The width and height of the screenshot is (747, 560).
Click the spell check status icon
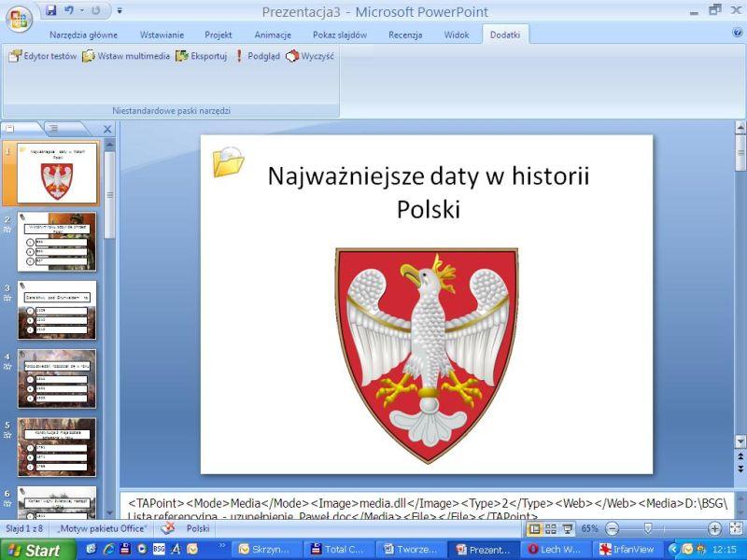pyautogui.click(x=167, y=528)
